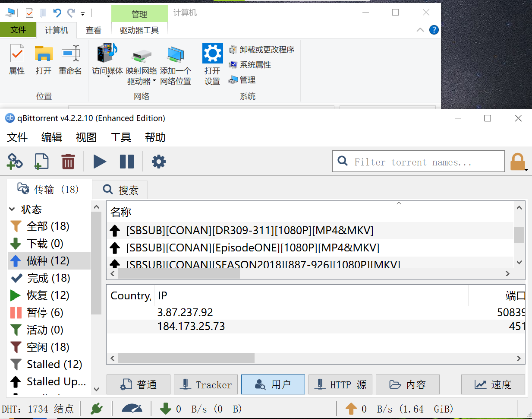Click the lock icon beside filter box
This screenshot has height=419, width=532.
(518, 162)
